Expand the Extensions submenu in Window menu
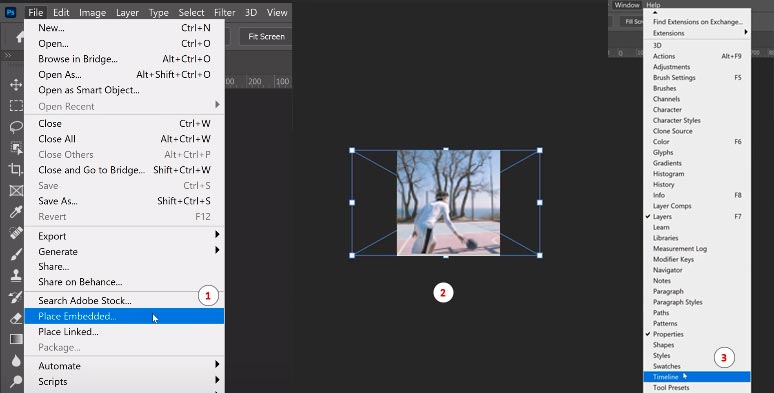 [x=697, y=33]
